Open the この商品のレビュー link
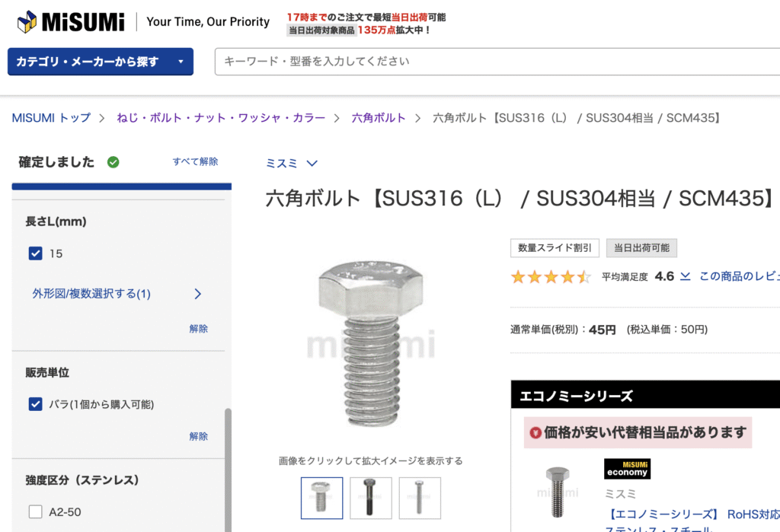Viewport: 780px width, 532px height. coord(743,276)
